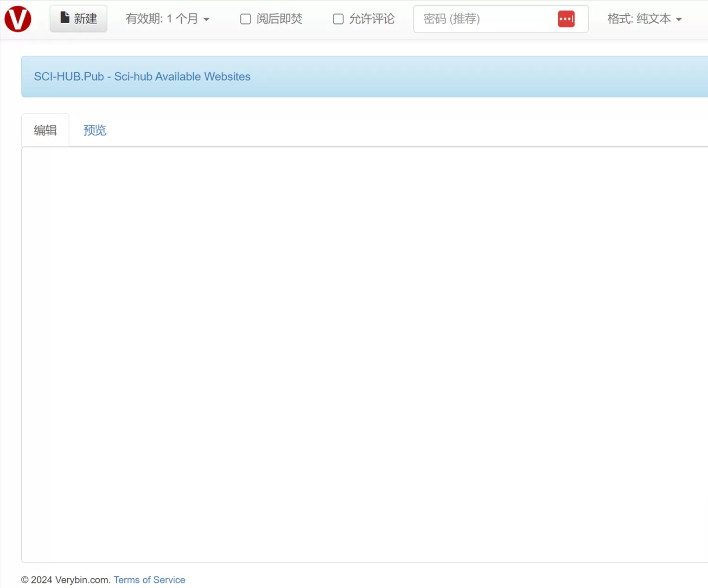Open the SCI-HUB.Pub available websites link
The height and width of the screenshot is (588, 708).
pos(142,77)
